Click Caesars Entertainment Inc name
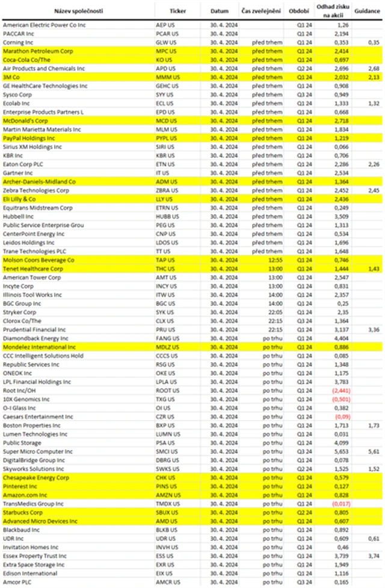This screenshot has height=588, width=385. click(38, 416)
